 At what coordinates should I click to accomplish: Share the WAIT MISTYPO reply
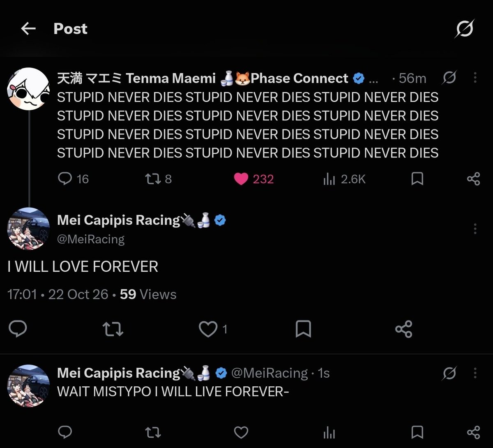[x=474, y=432]
